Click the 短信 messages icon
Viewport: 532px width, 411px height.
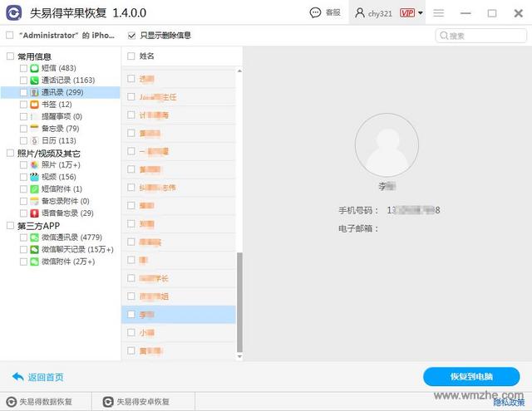click(35, 68)
